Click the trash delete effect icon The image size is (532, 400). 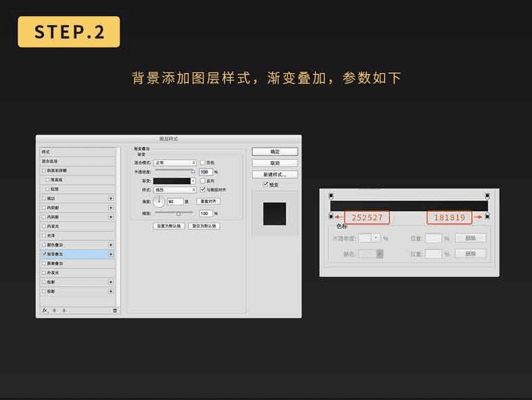115,311
